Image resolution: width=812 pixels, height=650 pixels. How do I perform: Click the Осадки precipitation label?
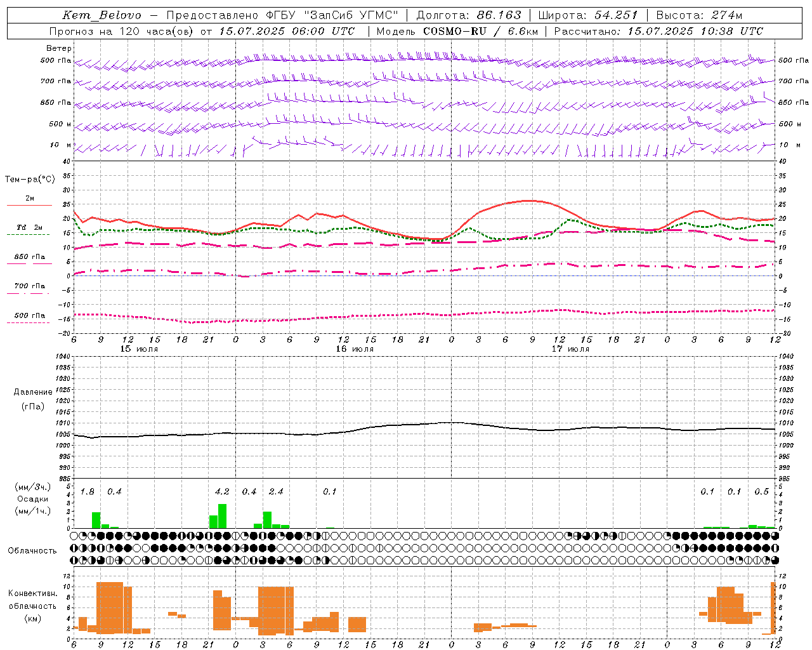[33, 499]
